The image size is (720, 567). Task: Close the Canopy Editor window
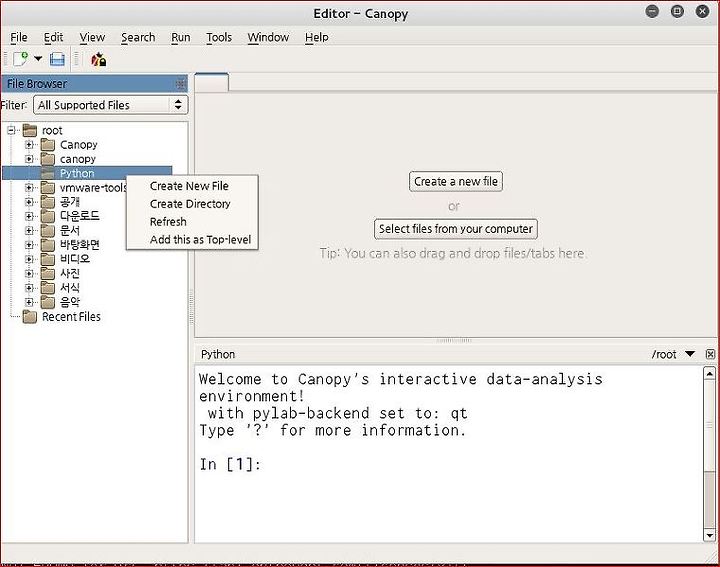pyautogui.click(x=703, y=11)
